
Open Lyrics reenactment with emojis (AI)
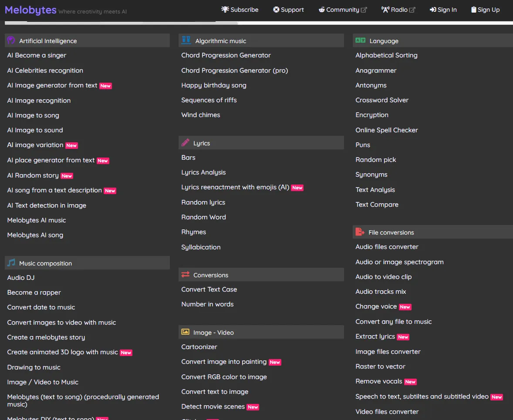coord(235,187)
